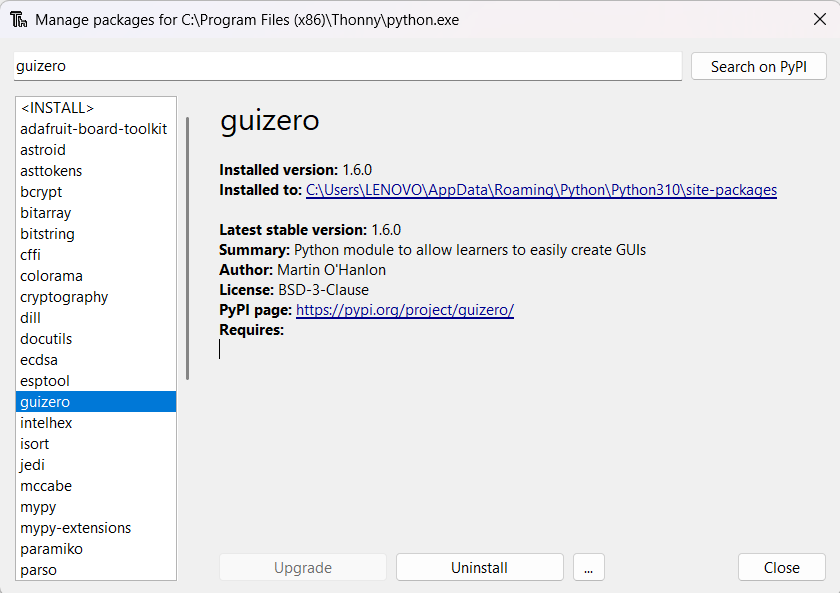Click the Thonny icon in title bar
The image size is (840, 593).
coord(19,20)
